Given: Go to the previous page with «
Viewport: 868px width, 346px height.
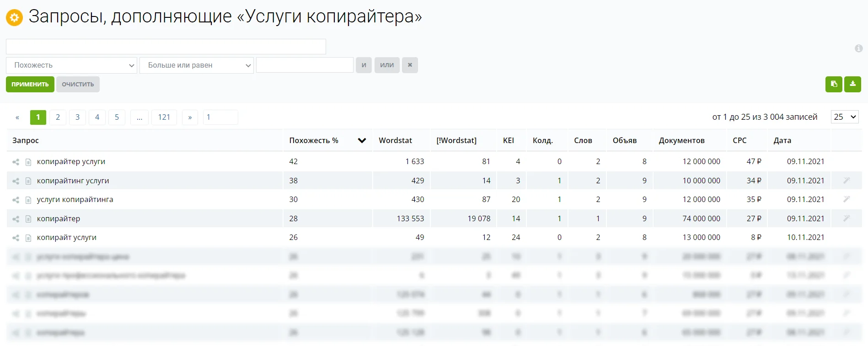Looking at the screenshot, I should pos(17,117).
